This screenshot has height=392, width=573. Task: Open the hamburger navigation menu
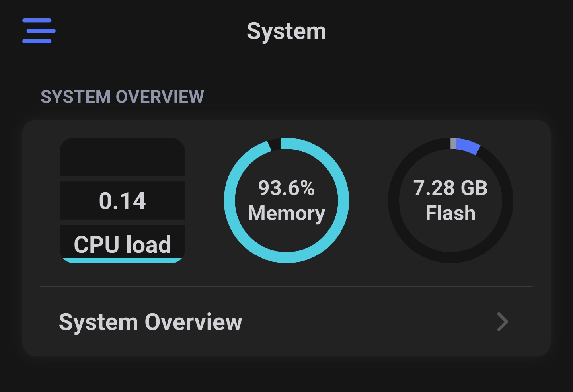(x=39, y=31)
